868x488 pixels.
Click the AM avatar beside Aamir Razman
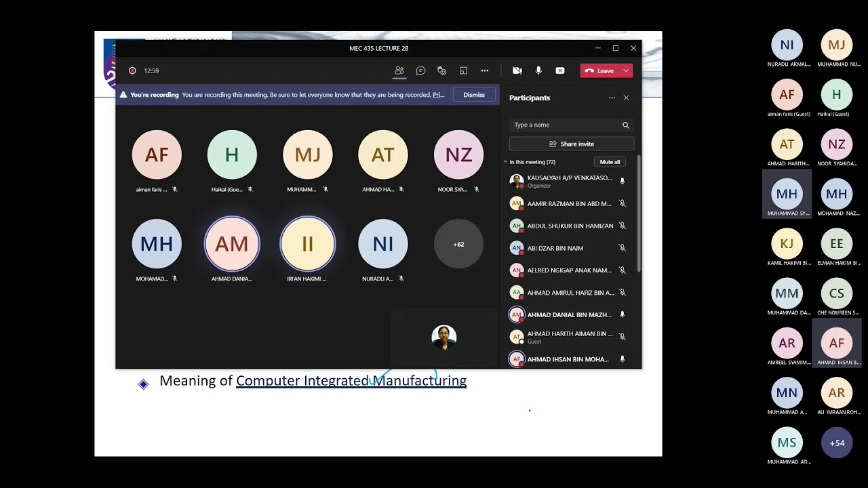click(x=517, y=203)
